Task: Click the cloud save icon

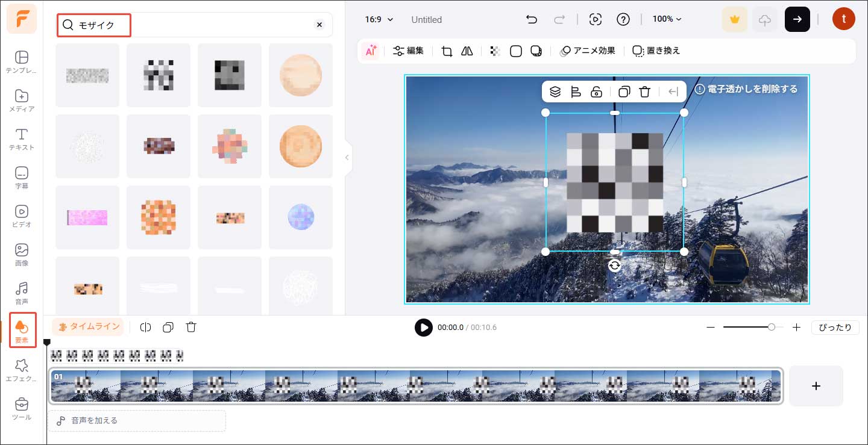Action: click(x=765, y=20)
